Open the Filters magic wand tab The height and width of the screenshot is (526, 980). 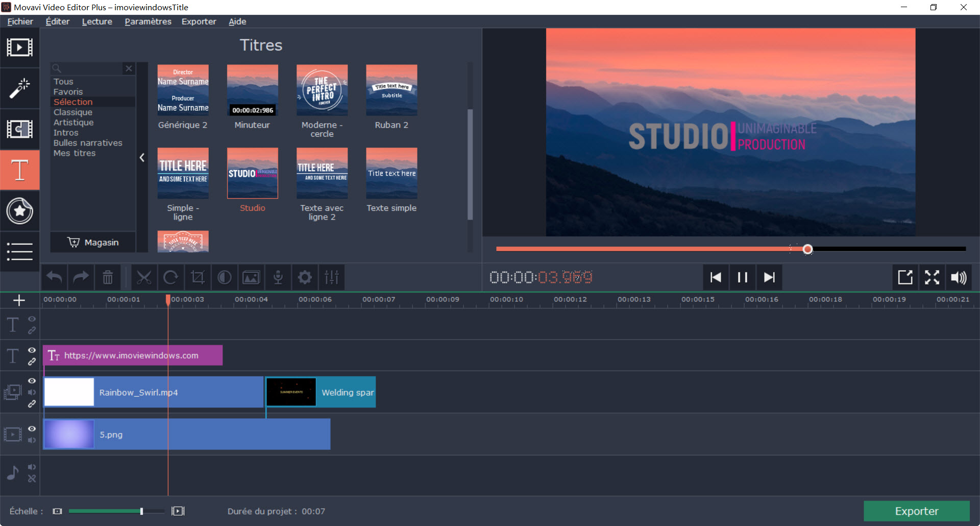19,88
